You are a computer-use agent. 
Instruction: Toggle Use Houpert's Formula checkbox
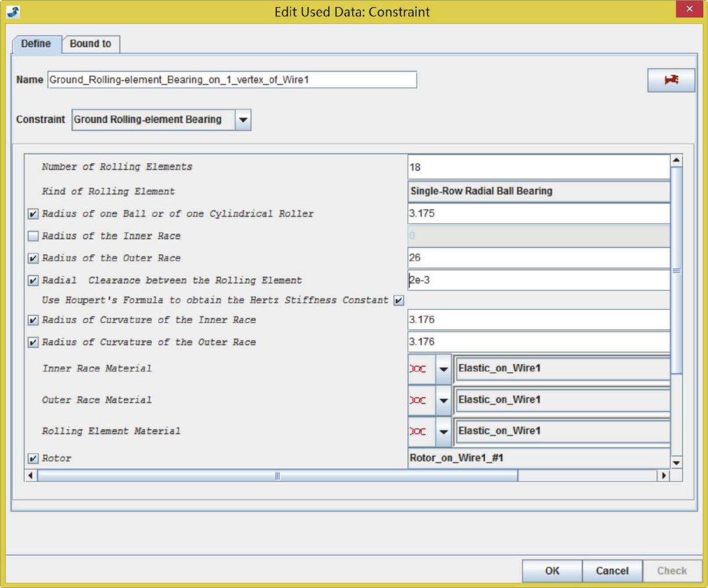398,300
